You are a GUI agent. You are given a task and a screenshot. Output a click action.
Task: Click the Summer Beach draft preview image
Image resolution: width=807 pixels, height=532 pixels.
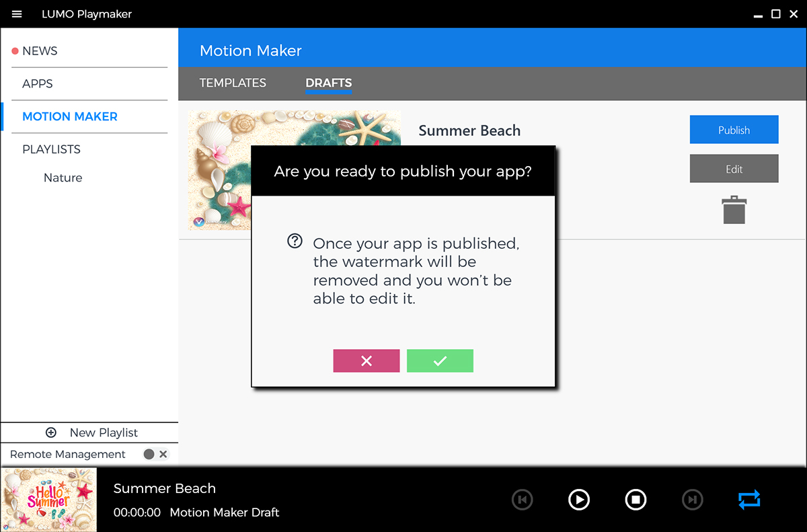(295, 170)
